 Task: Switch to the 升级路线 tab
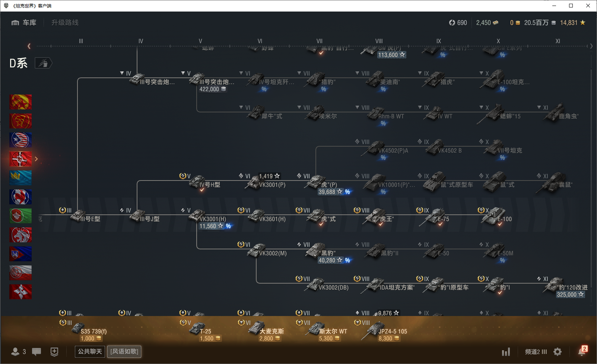(65, 23)
